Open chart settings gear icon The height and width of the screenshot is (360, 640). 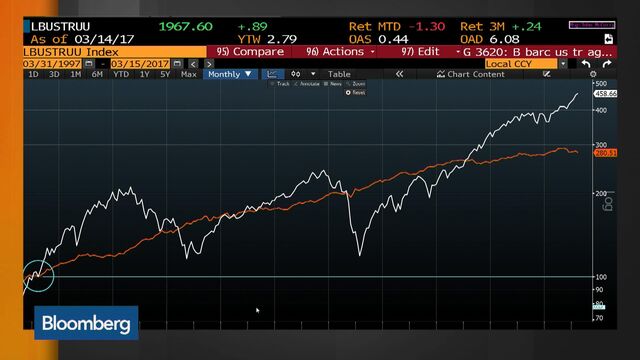[x=593, y=74]
